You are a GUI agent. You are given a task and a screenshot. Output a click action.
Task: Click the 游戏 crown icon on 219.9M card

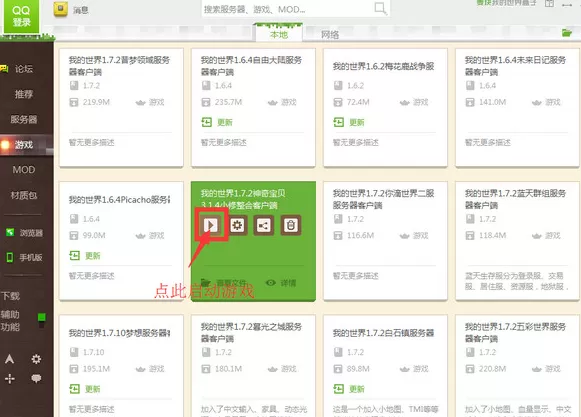point(140,102)
